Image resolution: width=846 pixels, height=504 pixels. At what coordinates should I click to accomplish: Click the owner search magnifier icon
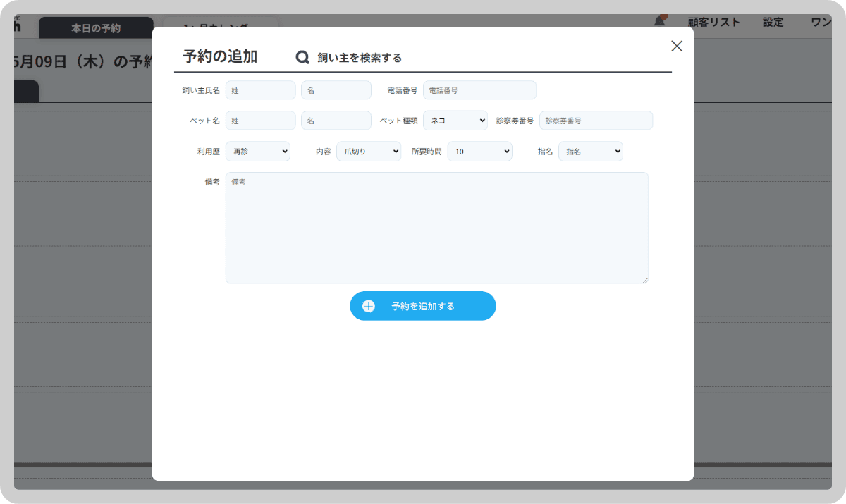[x=302, y=56]
